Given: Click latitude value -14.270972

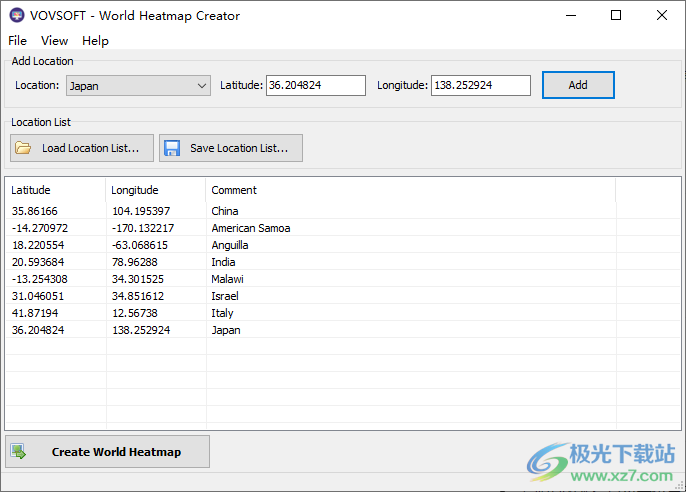Looking at the screenshot, I should 40,228.
